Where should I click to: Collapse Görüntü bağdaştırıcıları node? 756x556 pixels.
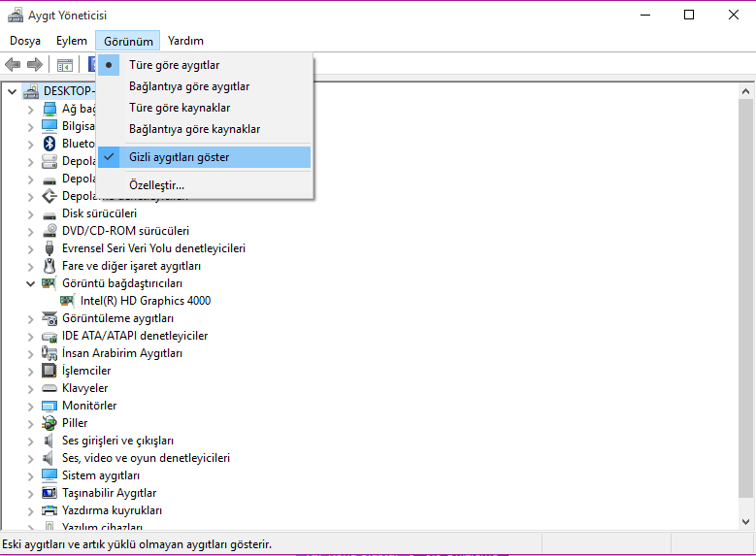[x=31, y=283]
